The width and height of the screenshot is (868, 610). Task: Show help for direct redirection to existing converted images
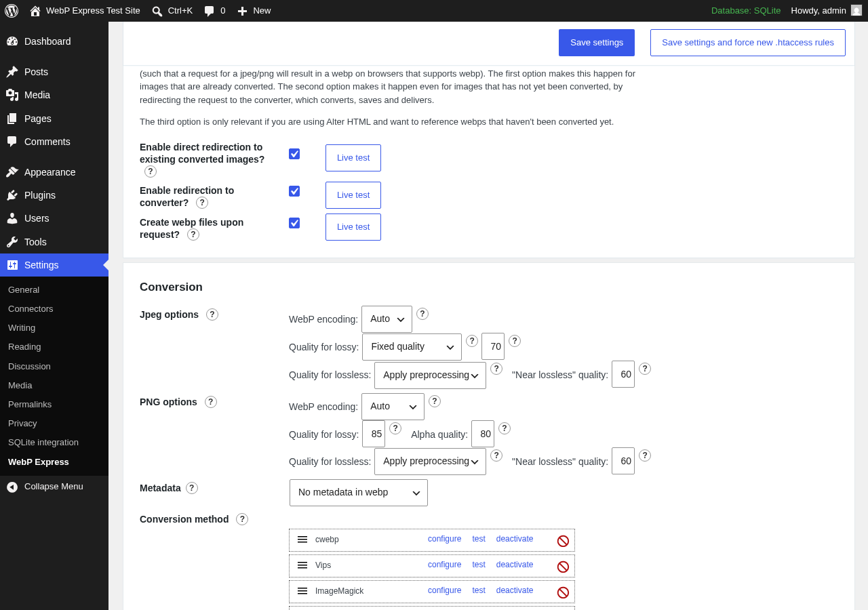coord(151,171)
